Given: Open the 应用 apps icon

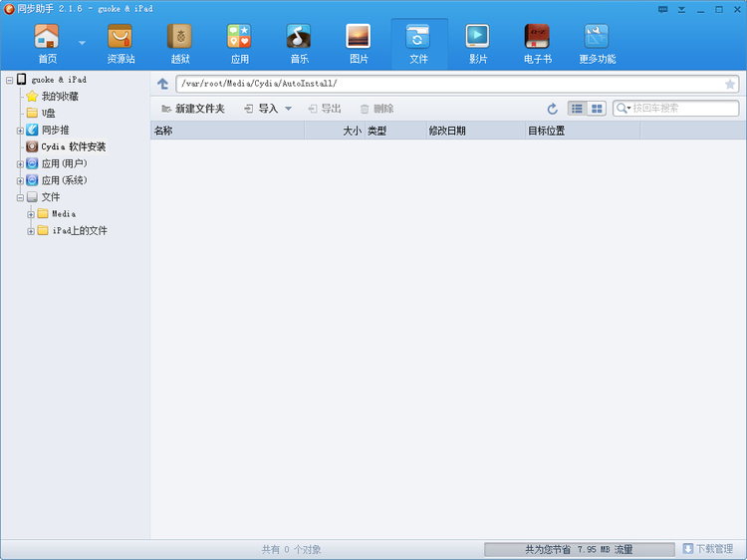Looking at the screenshot, I should click(x=239, y=44).
